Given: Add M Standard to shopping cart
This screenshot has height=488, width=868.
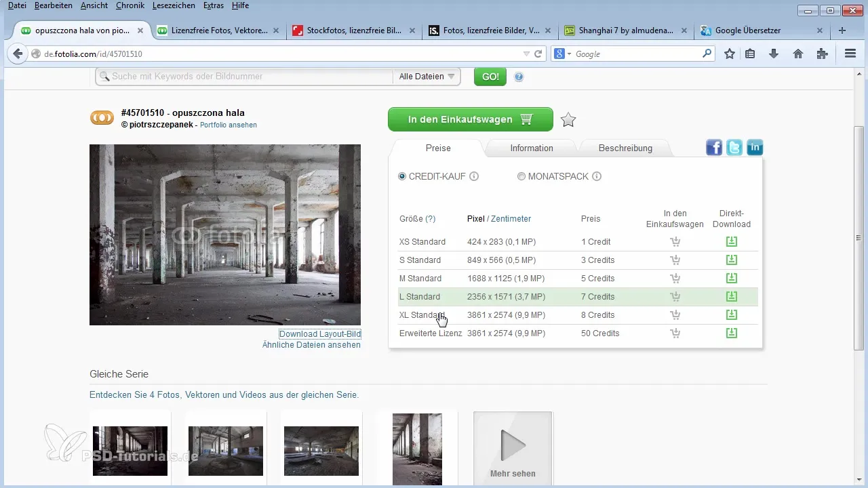Looking at the screenshot, I should (675, 279).
